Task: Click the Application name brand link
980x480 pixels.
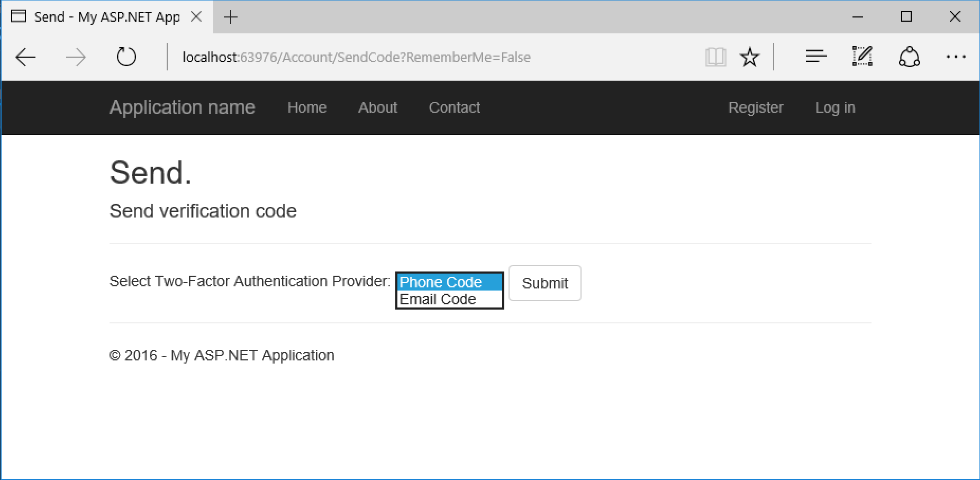Action: pyautogui.click(x=182, y=107)
